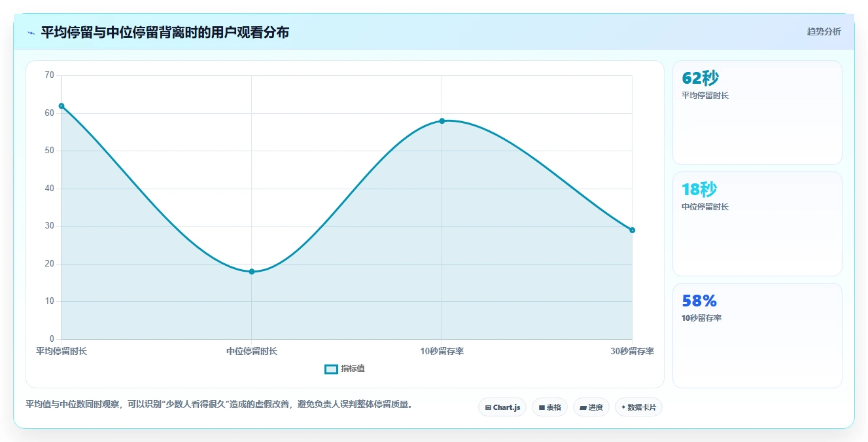Image resolution: width=868 pixels, height=442 pixels.
Task: Click the 中位停留时长 data point on chart
Action: point(252,272)
